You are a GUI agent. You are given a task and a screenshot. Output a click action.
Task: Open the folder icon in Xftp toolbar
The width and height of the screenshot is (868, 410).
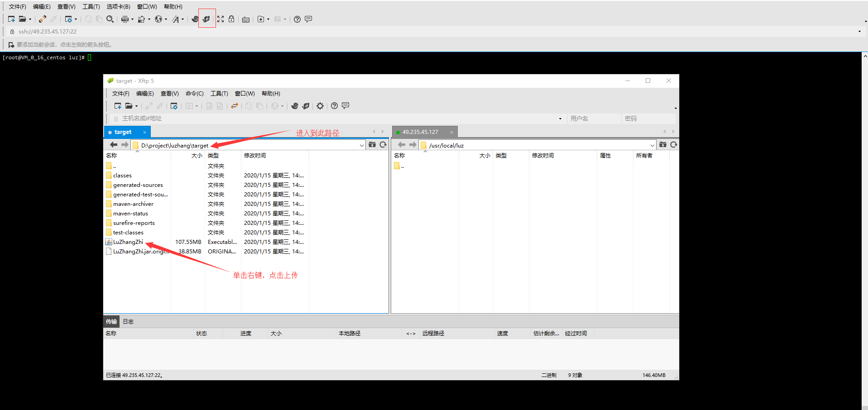129,106
